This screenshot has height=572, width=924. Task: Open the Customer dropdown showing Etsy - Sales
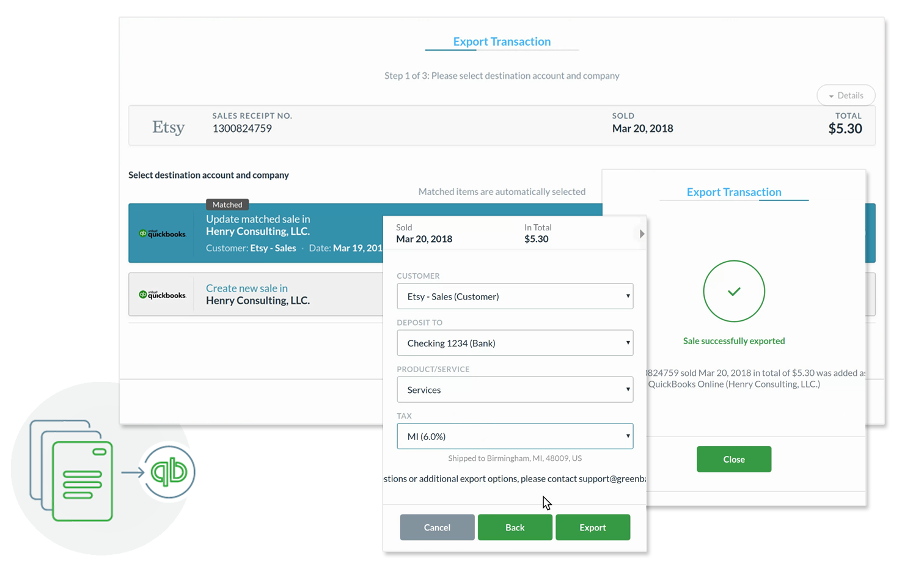tap(515, 296)
